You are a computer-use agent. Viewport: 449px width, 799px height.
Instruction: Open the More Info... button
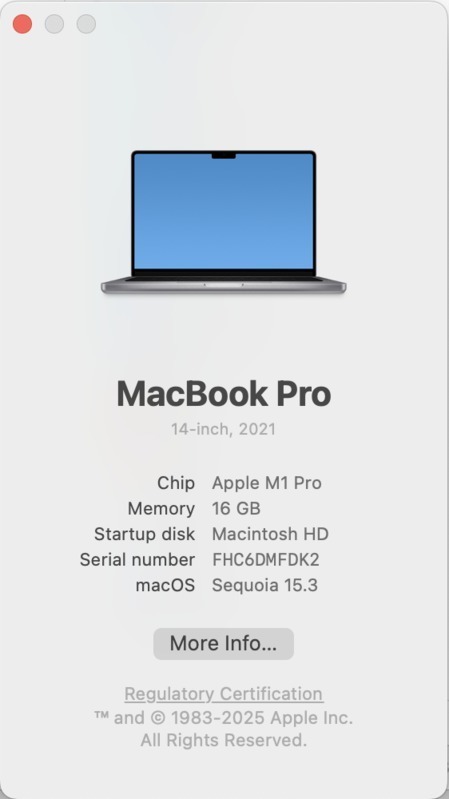[223, 644]
